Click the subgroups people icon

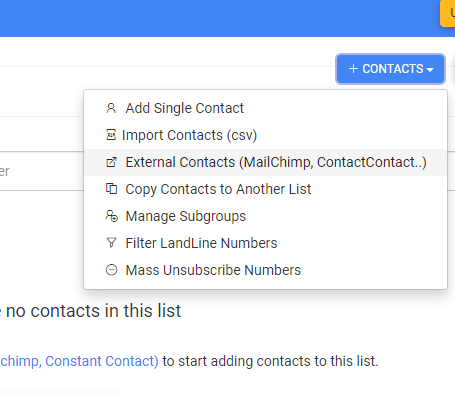click(111, 216)
